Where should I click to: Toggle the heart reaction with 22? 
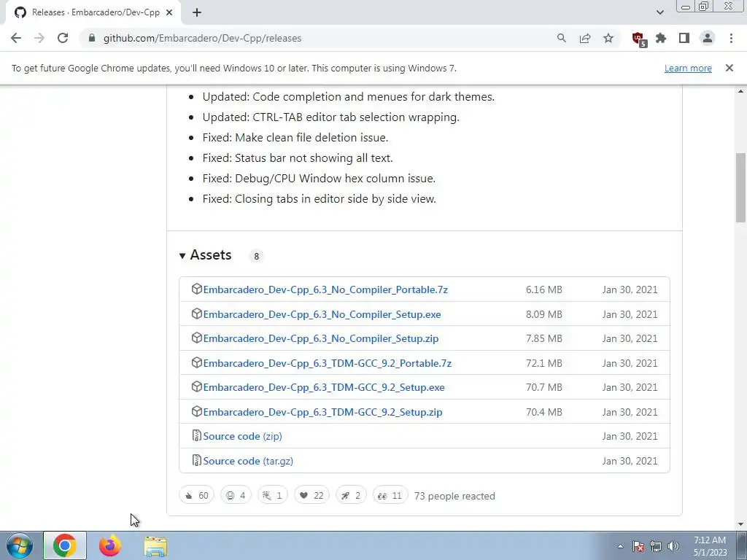coord(311,495)
